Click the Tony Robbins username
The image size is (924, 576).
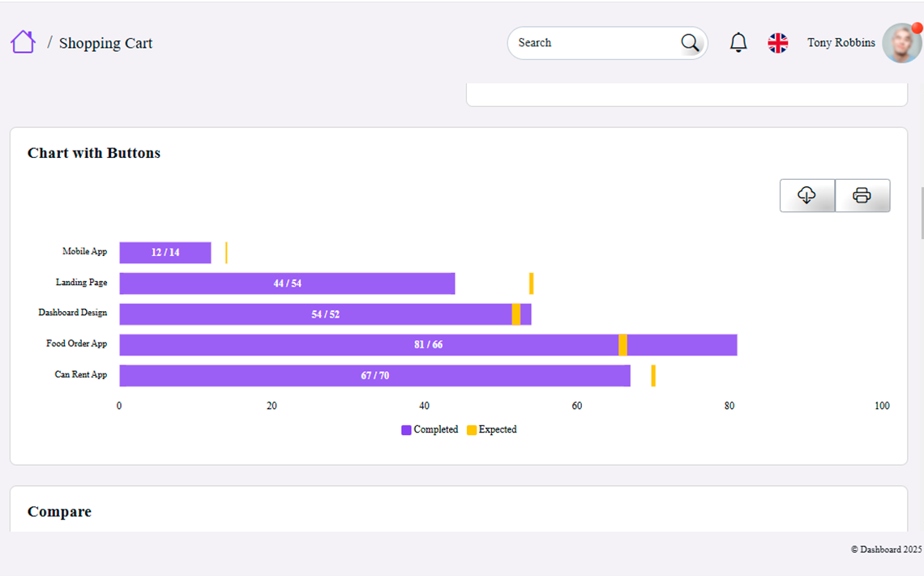point(841,42)
